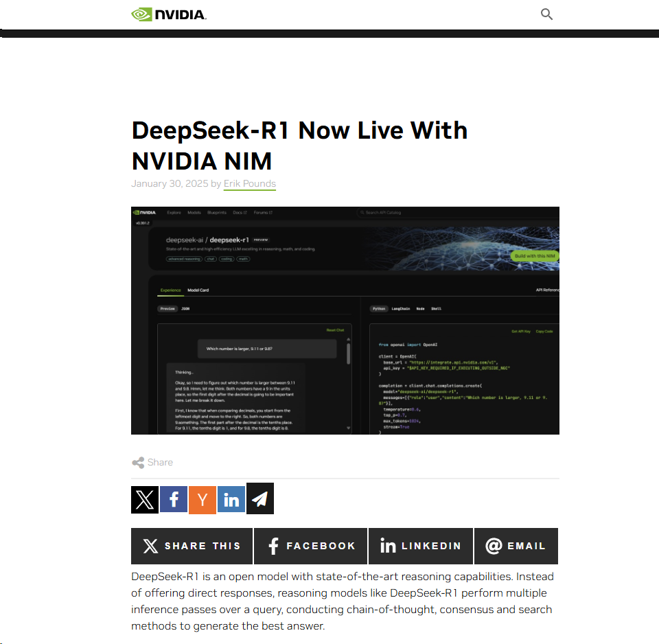Image resolution: width=659 pixels, height=644 pixels.
Task: Click the SHARE THIS X button
Action: [192, 546]
